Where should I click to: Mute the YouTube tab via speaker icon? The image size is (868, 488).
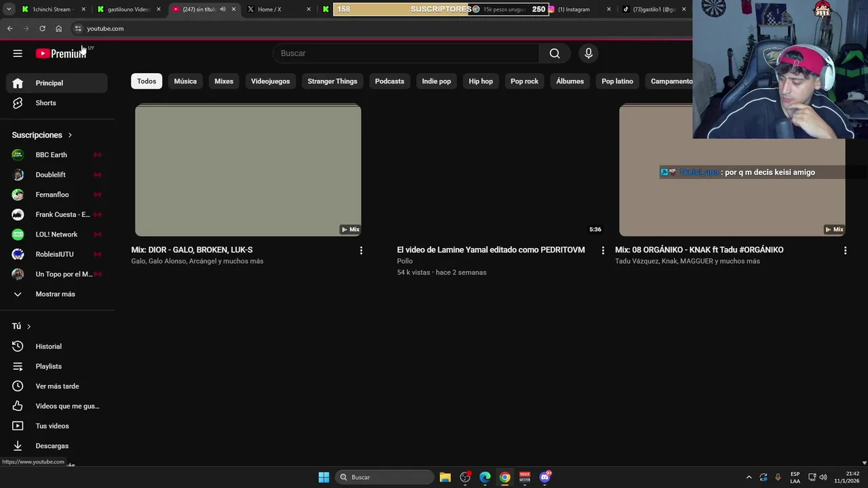click(222, 9)
